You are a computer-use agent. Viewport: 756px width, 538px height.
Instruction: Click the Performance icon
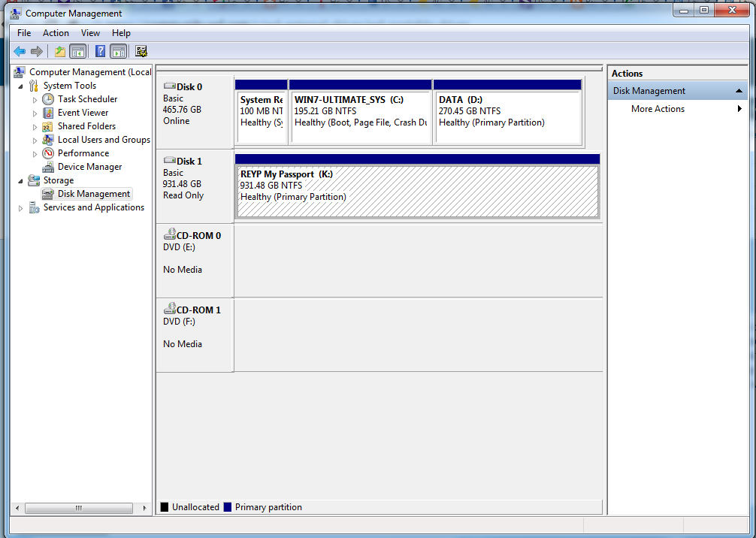tap(48, 153)
